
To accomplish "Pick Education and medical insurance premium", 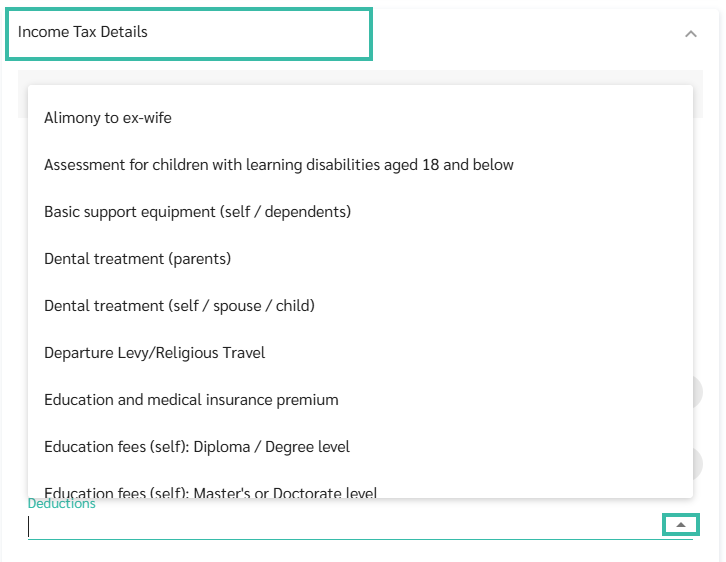I will [x=191, y=400].
